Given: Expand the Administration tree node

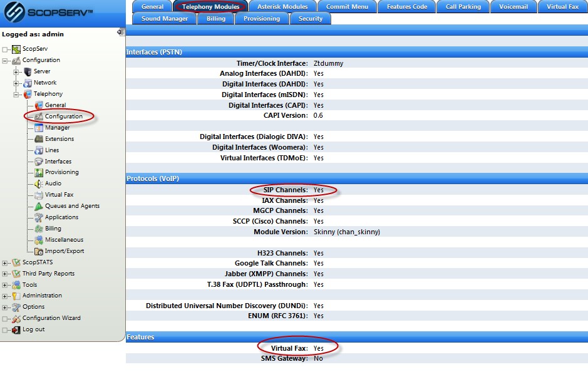Looking at the screenshot, I should point(4,296).
